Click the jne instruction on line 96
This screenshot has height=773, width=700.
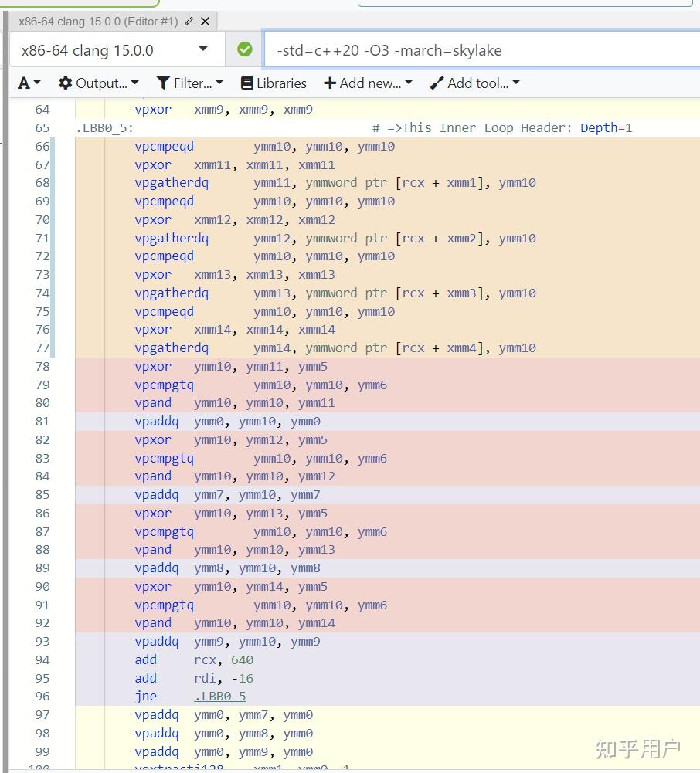coord(145,696)
